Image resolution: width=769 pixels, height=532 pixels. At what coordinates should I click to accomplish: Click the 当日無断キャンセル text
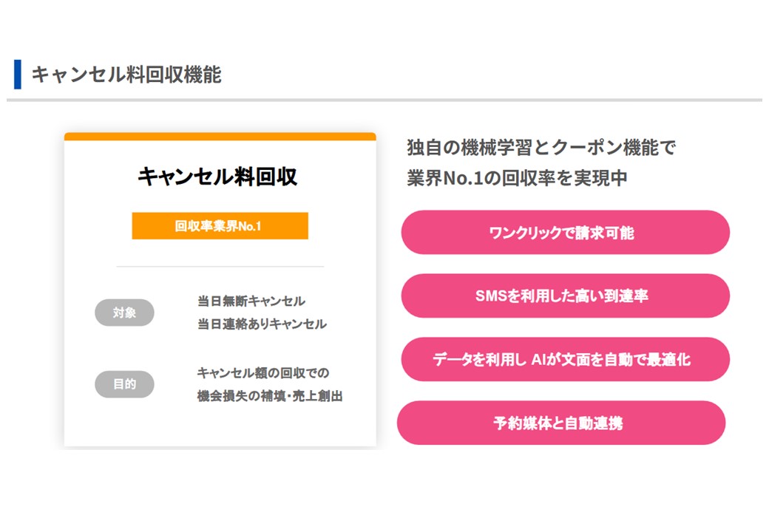tap(251, 301)
